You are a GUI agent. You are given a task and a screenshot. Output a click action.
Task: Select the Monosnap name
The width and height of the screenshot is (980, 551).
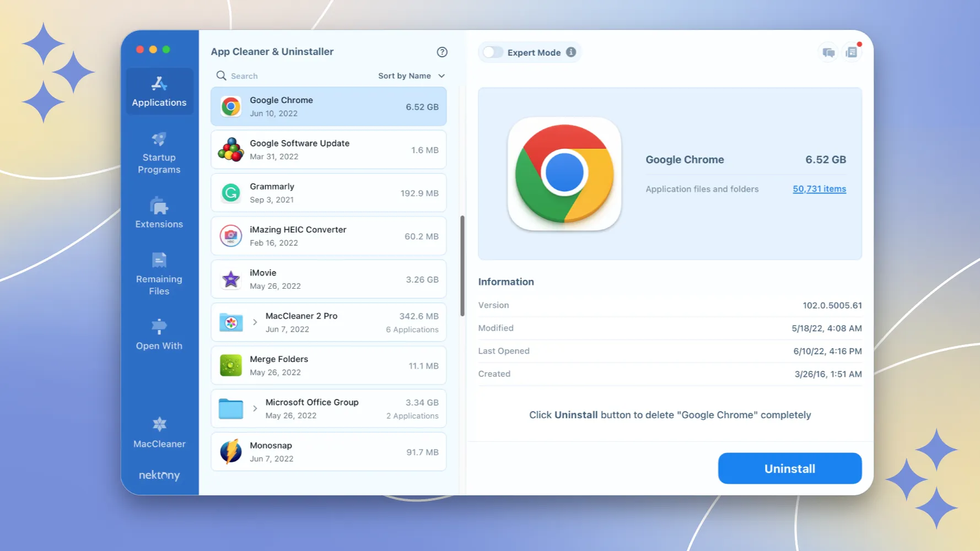pos(271,445)
